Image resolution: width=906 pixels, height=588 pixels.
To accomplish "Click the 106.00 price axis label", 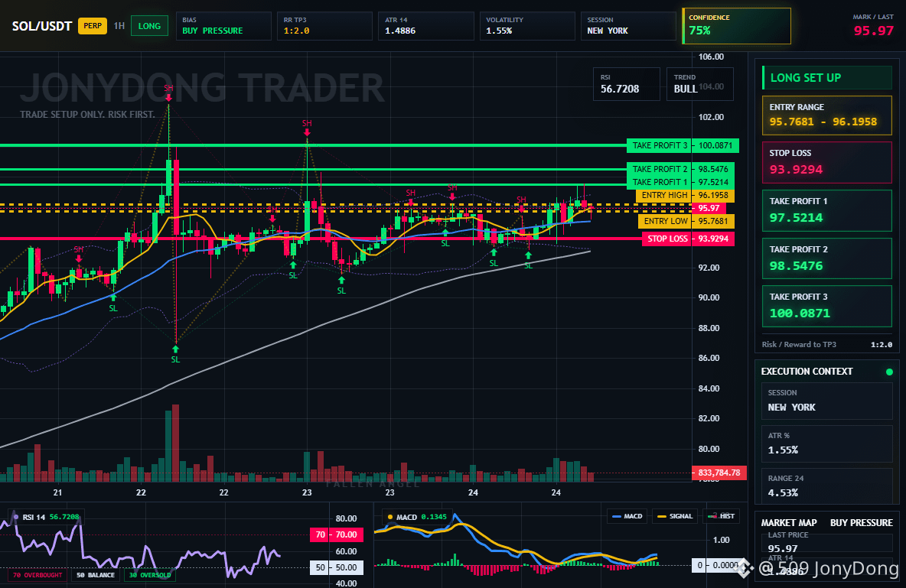I will [x=711, y=57].
